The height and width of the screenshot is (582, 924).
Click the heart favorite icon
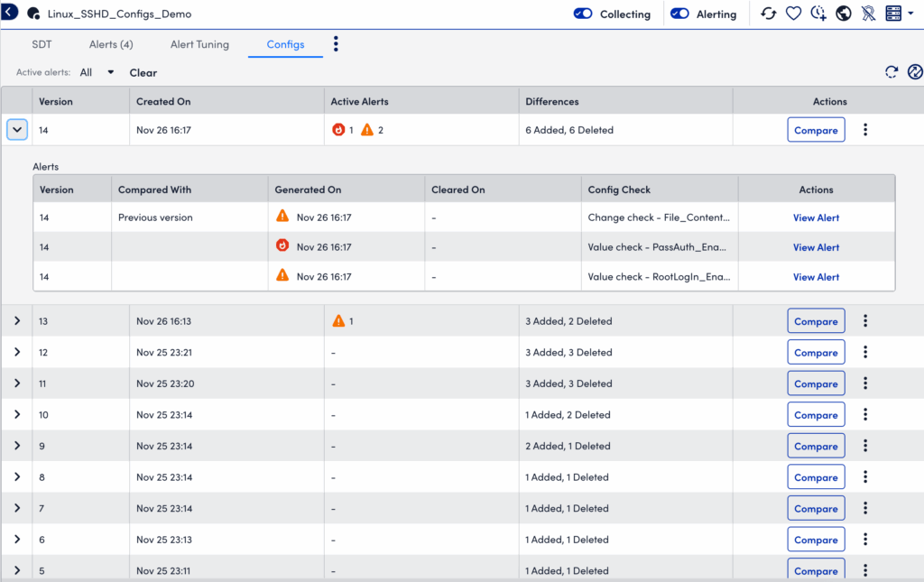coord(793,13)
